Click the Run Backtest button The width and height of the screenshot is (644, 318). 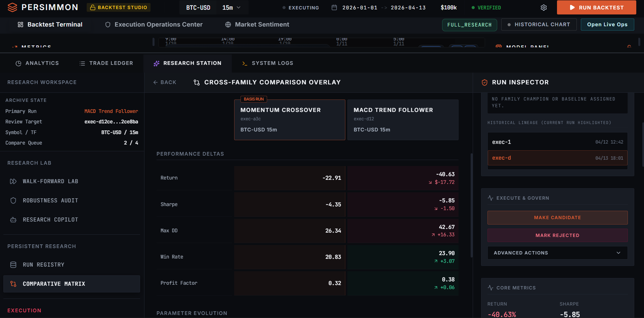point(596,7)
